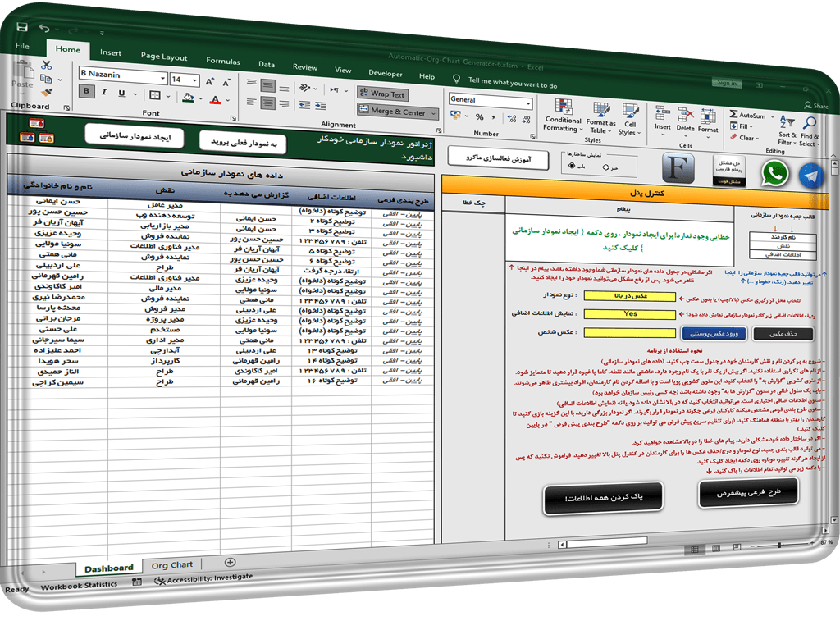The image size is (840, 630).
Task: Click the WhatsApp icon
Action: point(774,174)
